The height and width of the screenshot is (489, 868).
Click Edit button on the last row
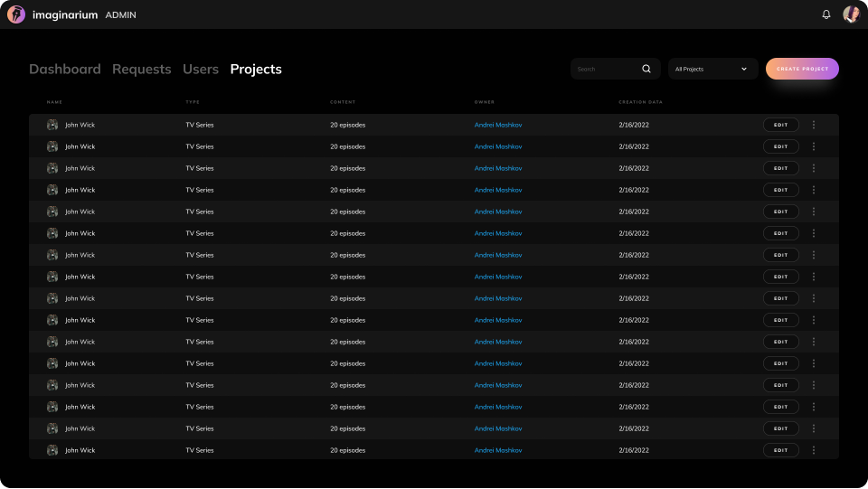(780, 450)
